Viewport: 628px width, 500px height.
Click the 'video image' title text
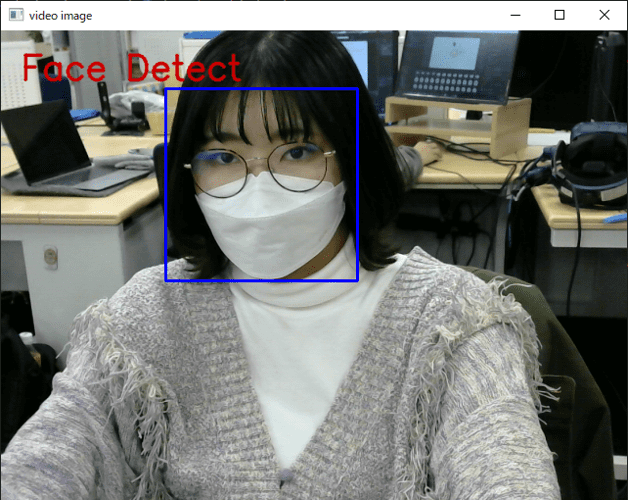click(x=60, y=16)
